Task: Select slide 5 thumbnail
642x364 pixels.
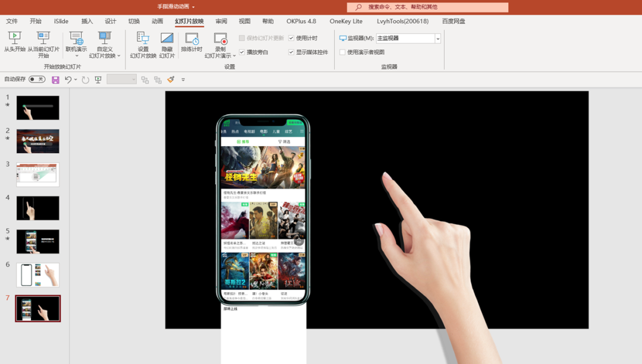Action: (x=37, y=242)
